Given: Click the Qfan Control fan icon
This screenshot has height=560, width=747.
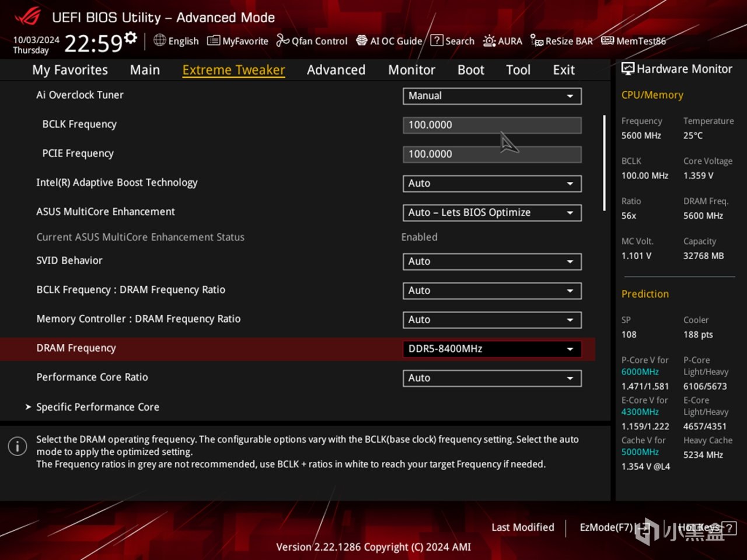Looking at the screenshot, I should pos(282,40).
